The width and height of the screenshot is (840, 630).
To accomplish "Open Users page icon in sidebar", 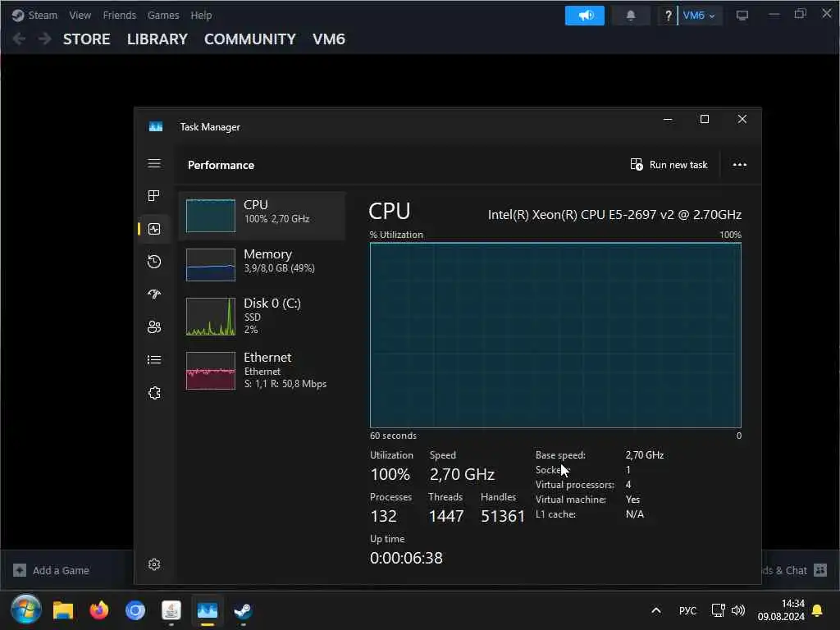I will [x=154, y=326].
